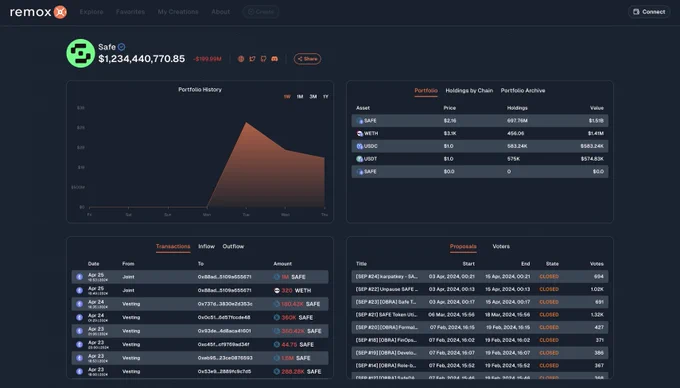Connect a wallet
Viewport: 680px width, 388px height.
649,12
